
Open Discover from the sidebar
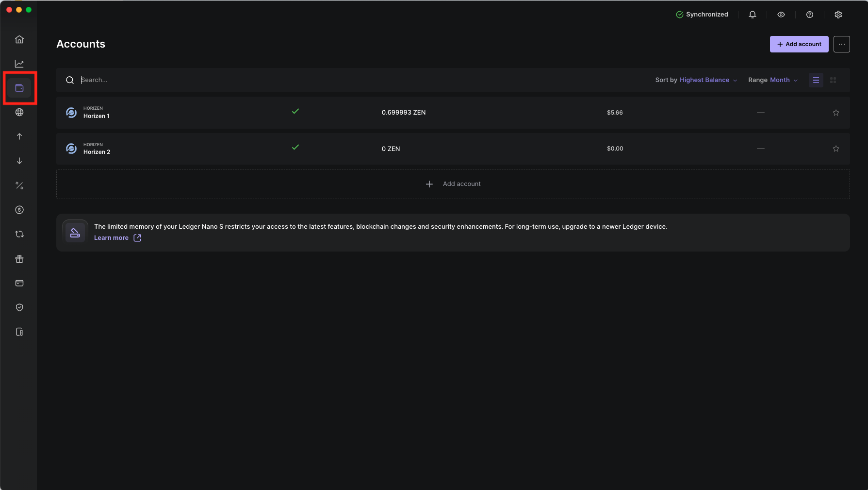tap(19, 112)
